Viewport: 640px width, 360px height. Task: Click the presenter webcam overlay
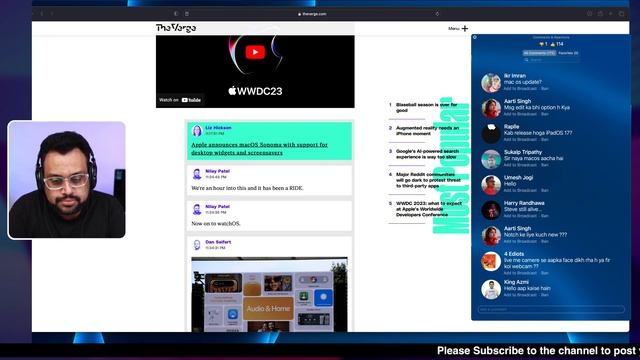(67, 180)
